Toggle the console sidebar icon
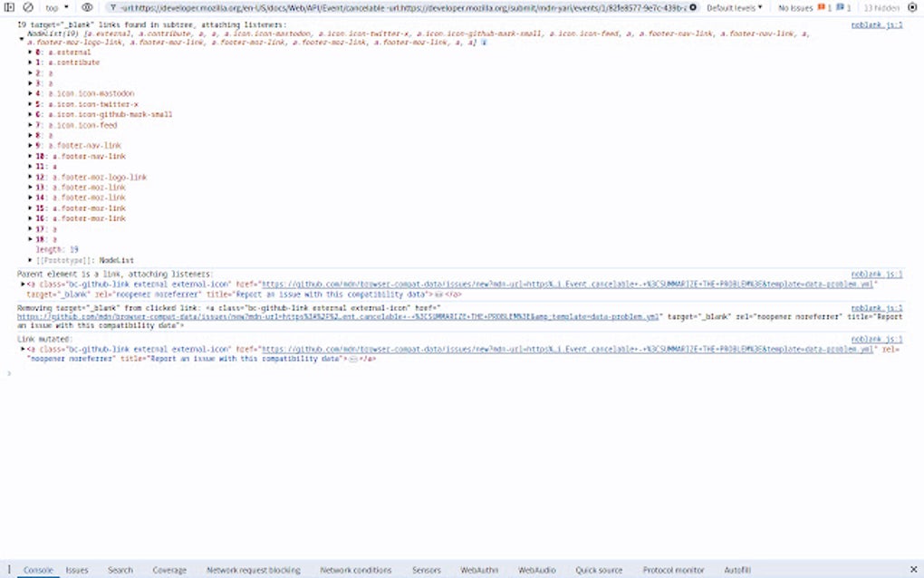 (x=10, y=7)
